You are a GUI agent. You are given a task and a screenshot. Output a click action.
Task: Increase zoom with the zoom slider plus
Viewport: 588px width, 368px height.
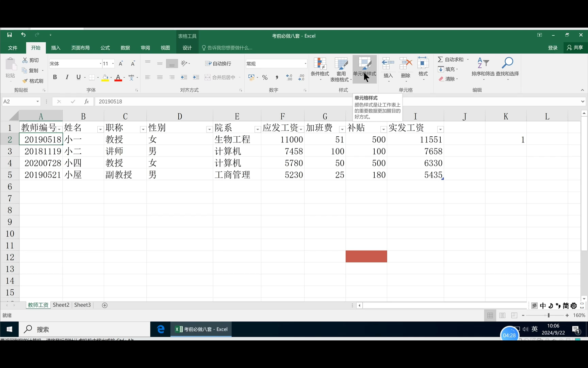tap(567, 315)
